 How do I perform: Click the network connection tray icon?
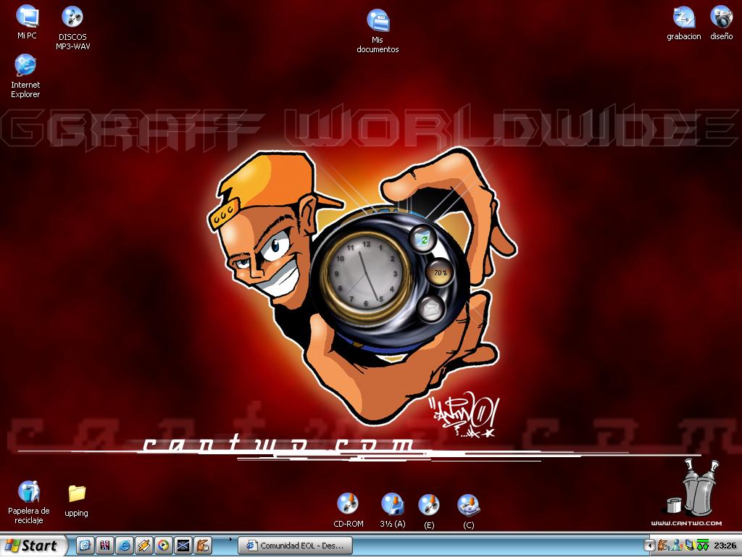click(690, 546)
